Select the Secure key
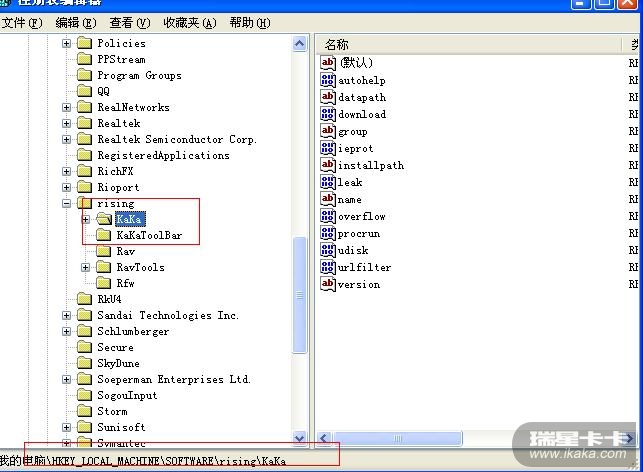Image resolution: width=643 pixels, height=472 pixels. pos(115,347)
